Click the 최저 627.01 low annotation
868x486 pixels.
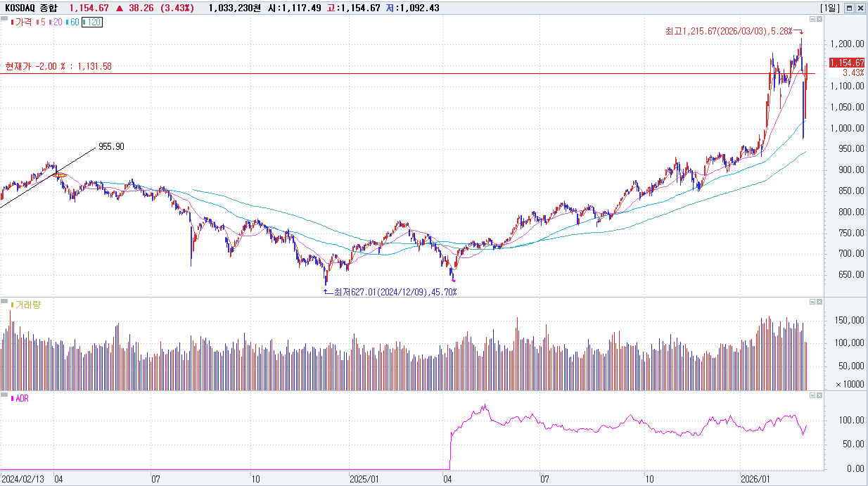[x=395, y=291]
